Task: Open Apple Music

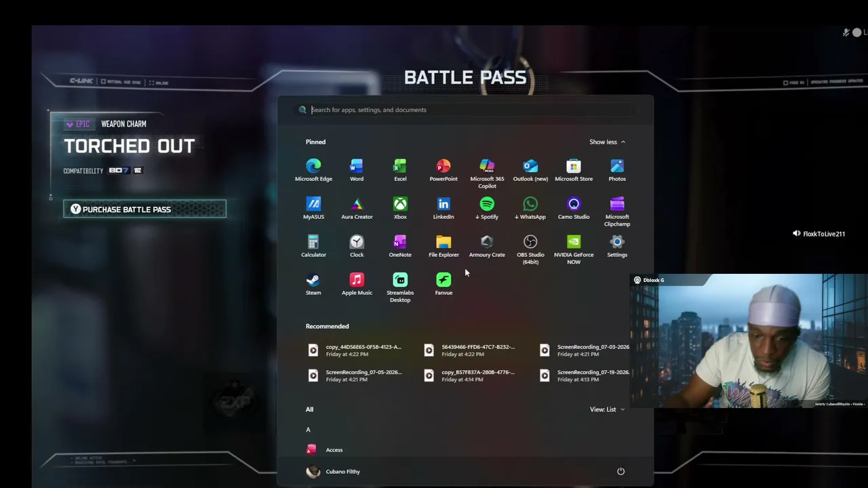Action: tap(357, 284)
